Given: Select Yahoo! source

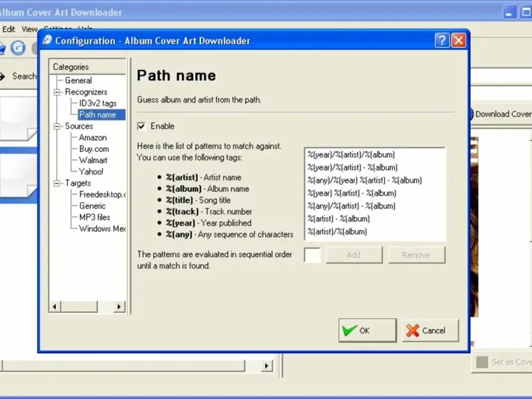Looking at the screenshot, I should click(91, 172).
